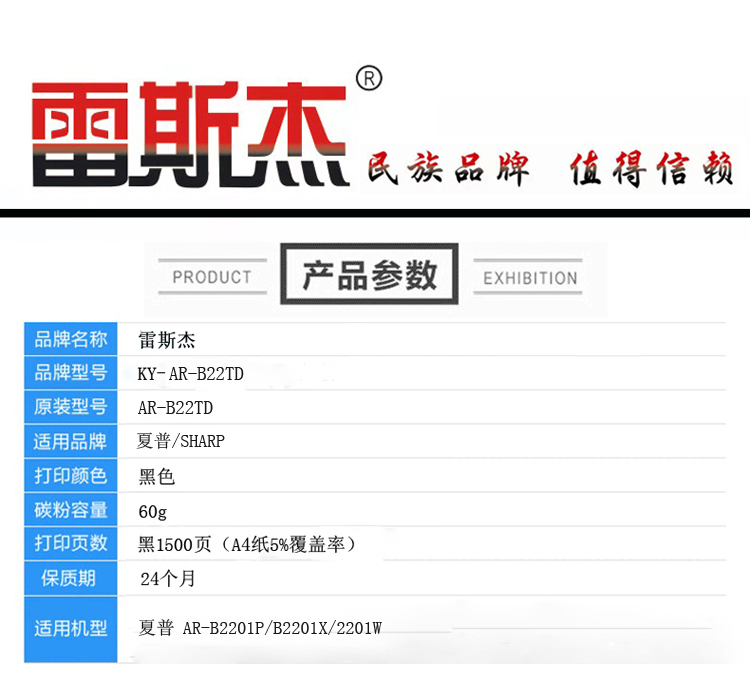Select the EXHIBITION label

click(530, 278)
